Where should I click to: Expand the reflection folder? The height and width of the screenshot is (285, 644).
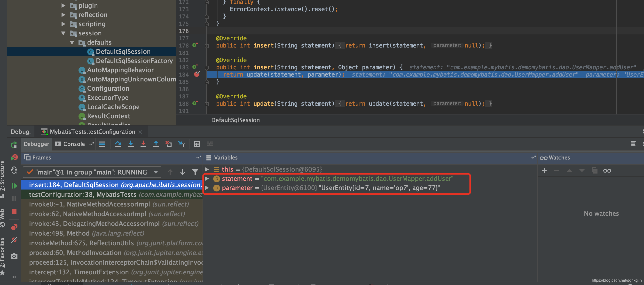pos(63,15)
